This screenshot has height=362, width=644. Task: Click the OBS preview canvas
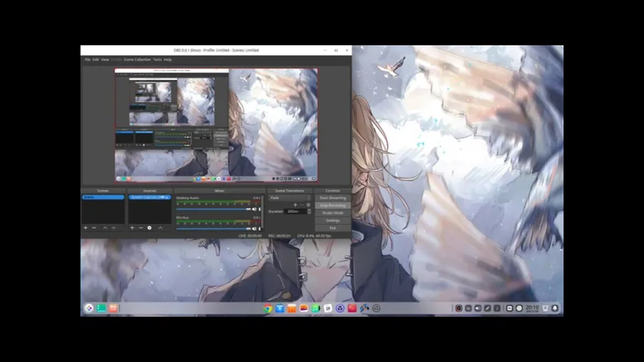pyautogui.click(x=216, y=125)
